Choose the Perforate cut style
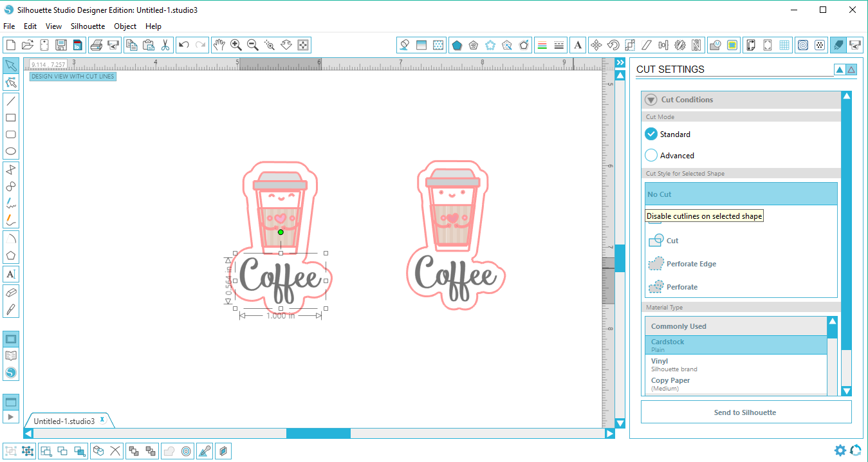Screen dimensions: 868x462 741,287
